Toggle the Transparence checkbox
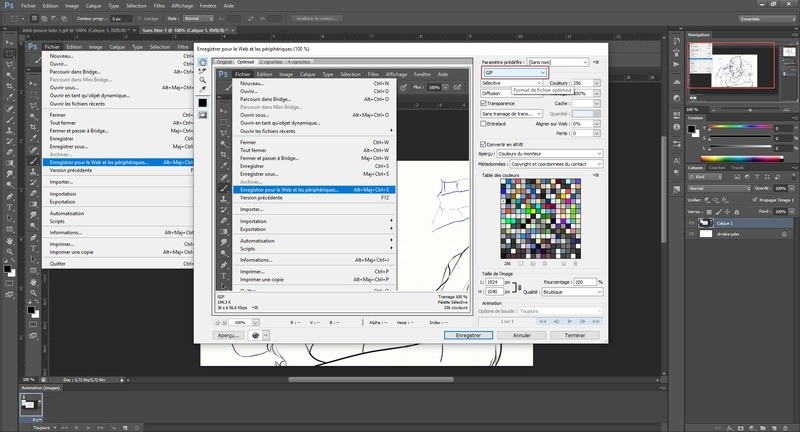Viewport: 800px width, 432px height. point(483,103)
